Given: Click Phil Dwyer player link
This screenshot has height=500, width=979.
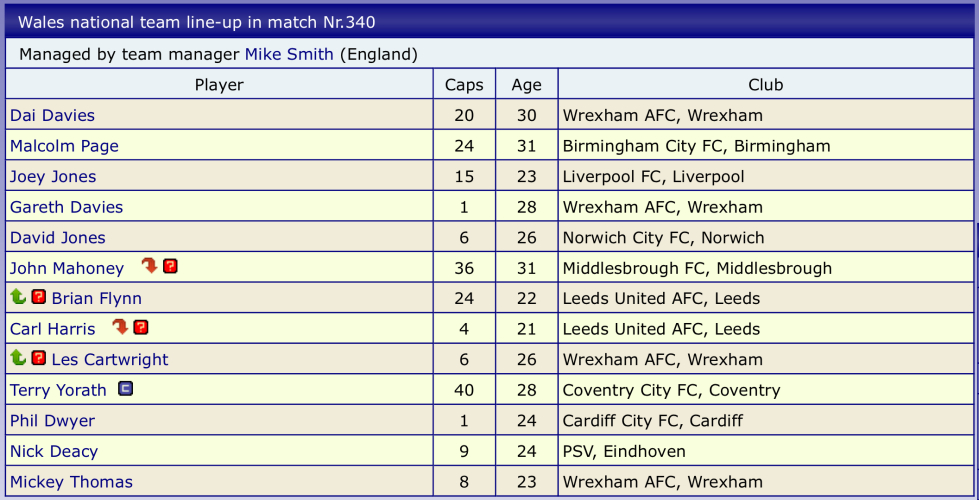Looking at the screenshot, I should click(x=54, y=421).
